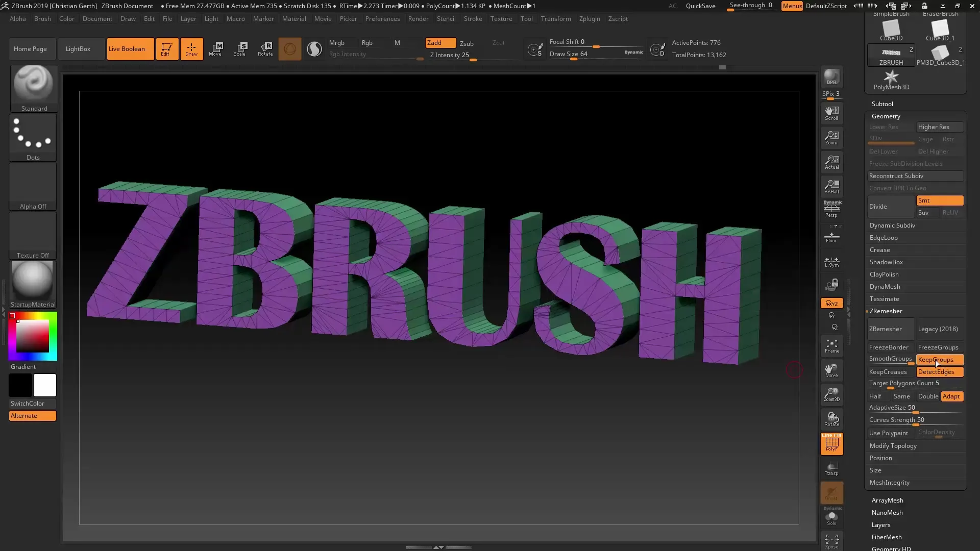Open the Zplugin menu
The height and width of the screenshot is (551, 980).
click(x=590, y=19)
